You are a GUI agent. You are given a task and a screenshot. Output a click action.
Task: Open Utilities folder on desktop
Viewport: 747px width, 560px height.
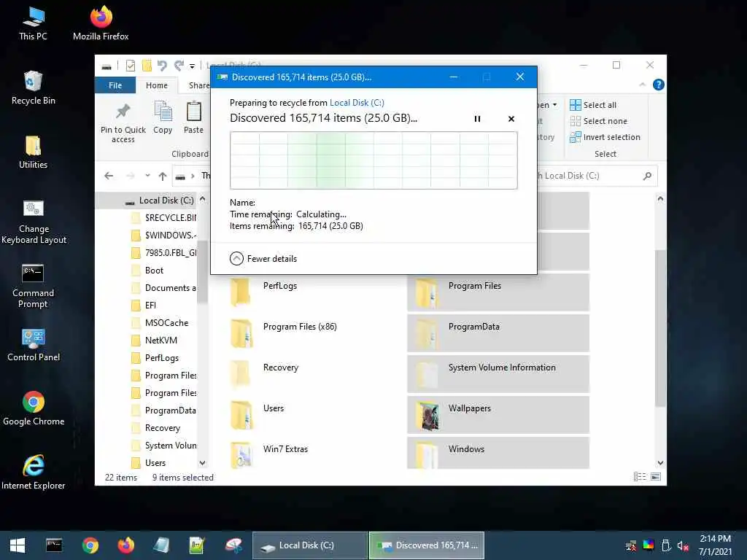33,152
